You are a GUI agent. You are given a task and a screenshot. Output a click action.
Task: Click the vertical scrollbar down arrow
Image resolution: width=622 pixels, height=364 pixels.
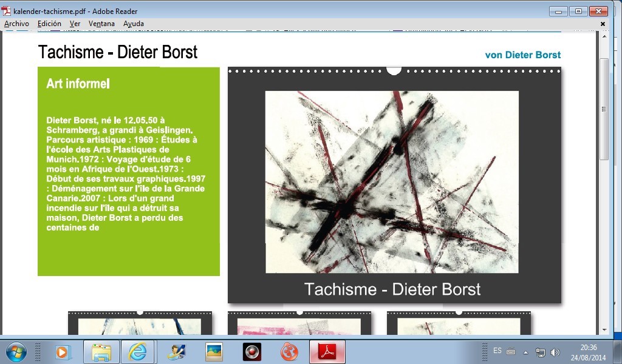click(x=604, y=329)
